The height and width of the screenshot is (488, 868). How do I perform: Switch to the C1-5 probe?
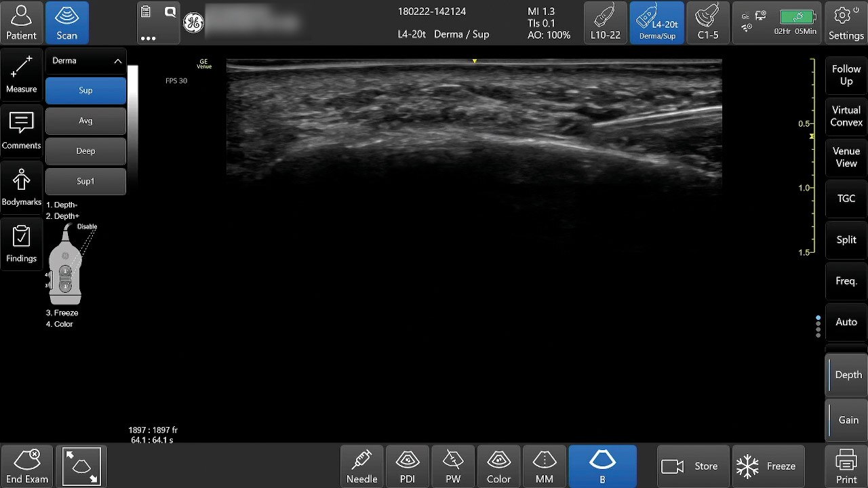(707, 22)
